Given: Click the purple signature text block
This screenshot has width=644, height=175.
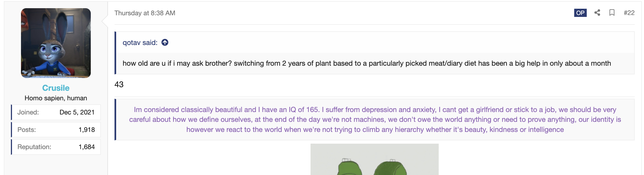Looking at the screenshot, I should point(375,119).
